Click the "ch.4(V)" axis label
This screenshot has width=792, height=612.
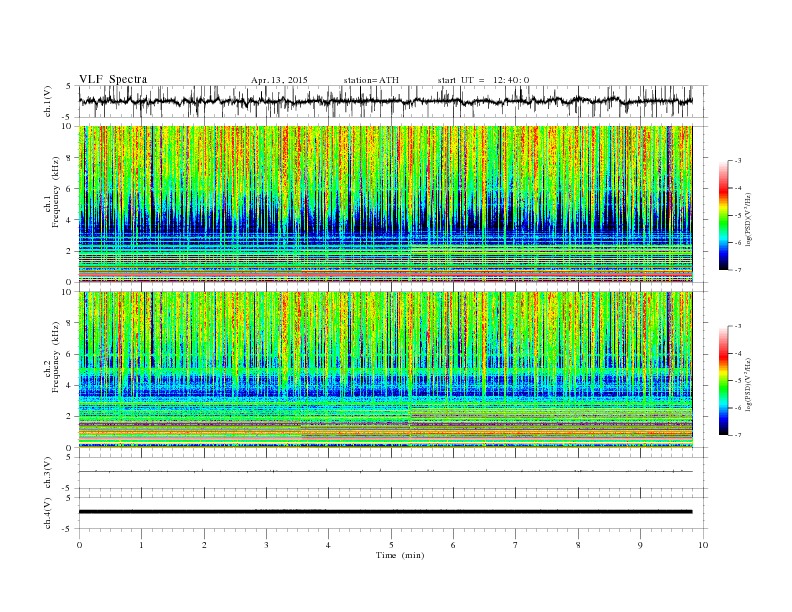point(48,513)
